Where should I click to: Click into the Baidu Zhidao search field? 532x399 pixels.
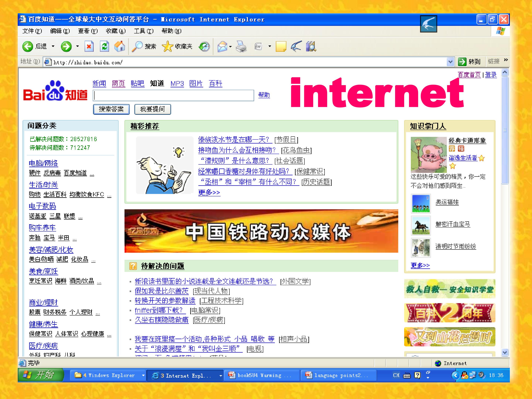coord(173,96)
